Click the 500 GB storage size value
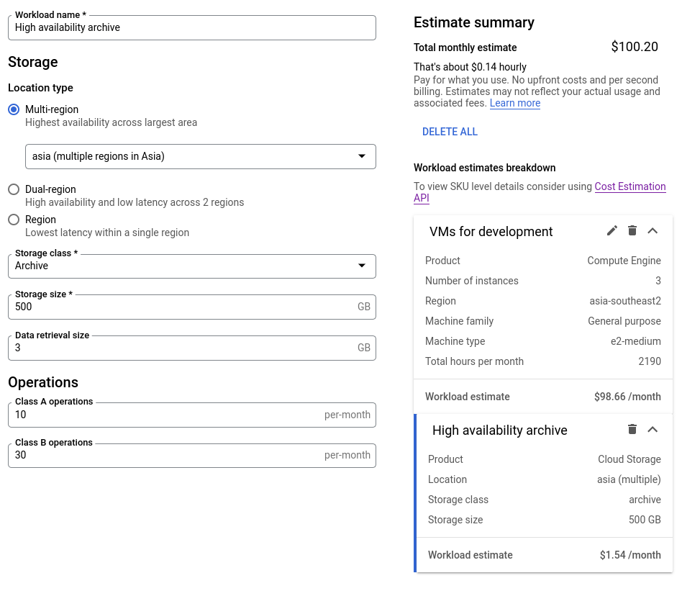 (644, 520)
